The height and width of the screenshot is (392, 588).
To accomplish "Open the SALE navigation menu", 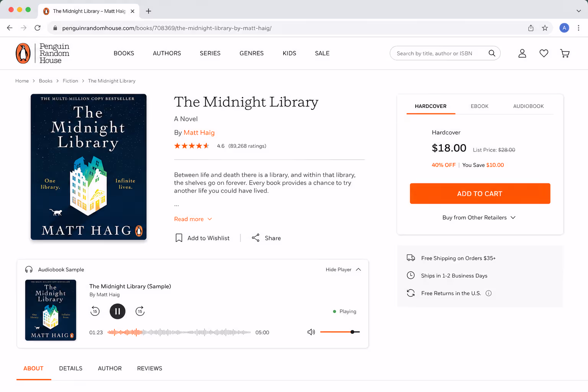I will [322, 53].
